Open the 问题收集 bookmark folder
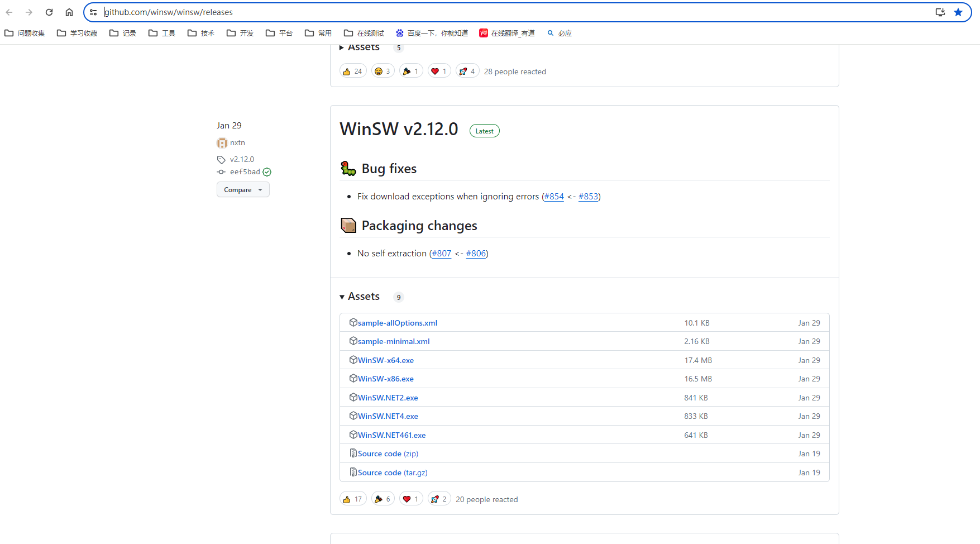This screenshot has width=980, height=544. pos(25,34)
